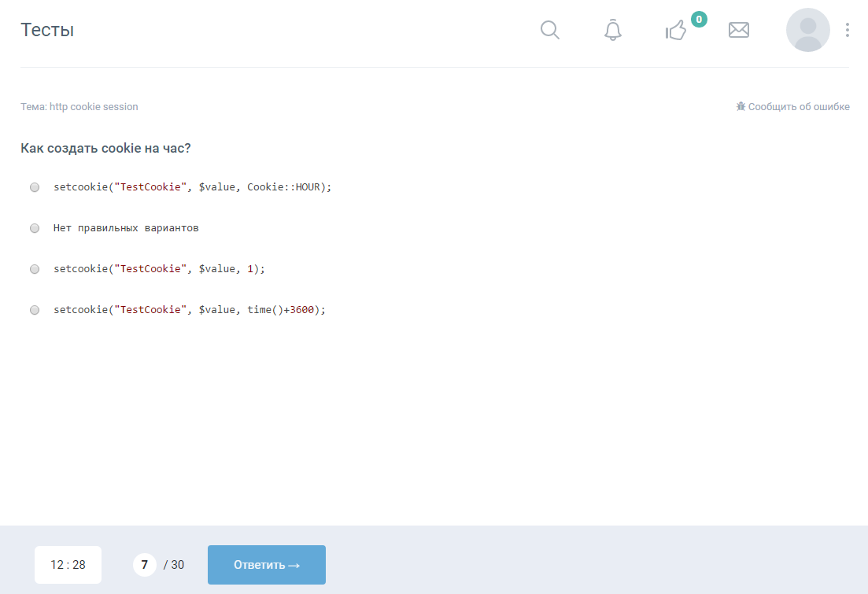
Task: Click the thumbs-up likes icon
Action: [675, 31]
